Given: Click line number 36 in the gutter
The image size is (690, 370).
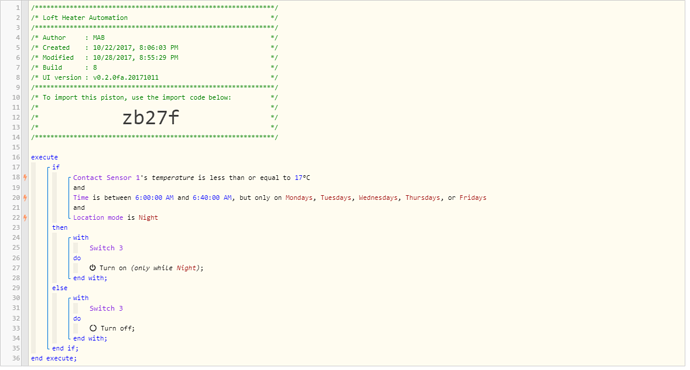Looking at the screenshot, I should point(16,358).
